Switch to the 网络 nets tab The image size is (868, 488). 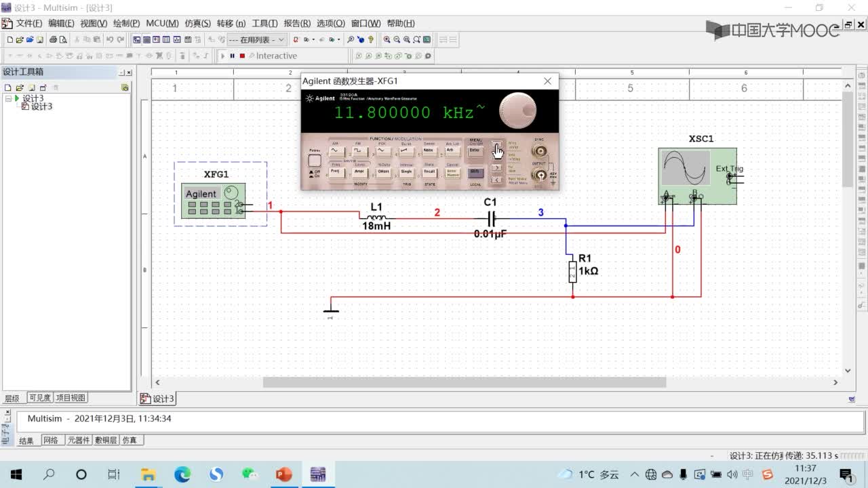pos(52,441)
